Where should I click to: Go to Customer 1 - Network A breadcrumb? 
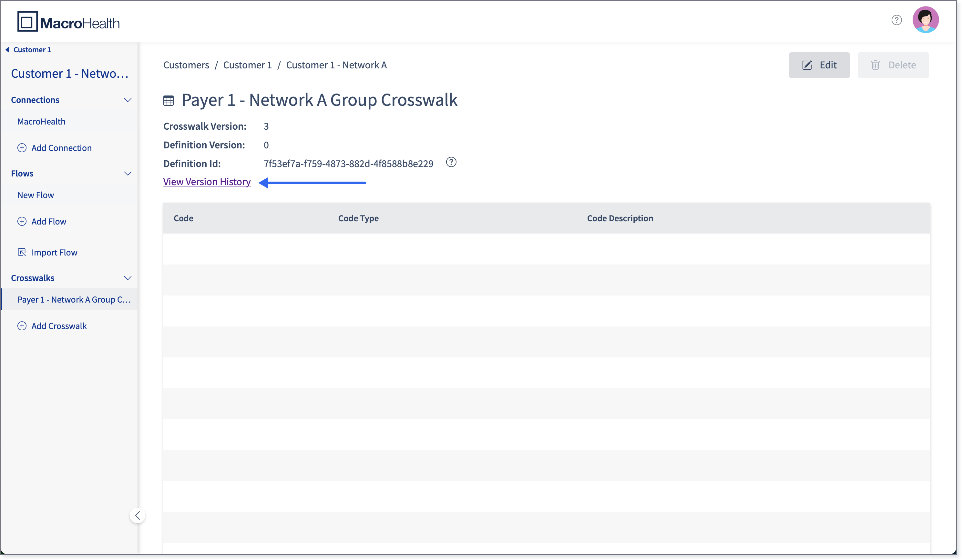(336, 65)
